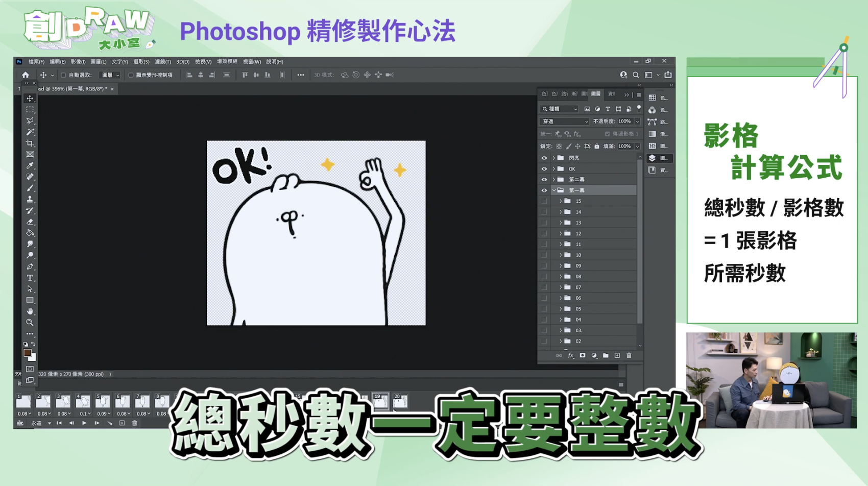The image size is (868, 486).
Task: Create new group folder icon in layers panel
Action: pos(606,355)
